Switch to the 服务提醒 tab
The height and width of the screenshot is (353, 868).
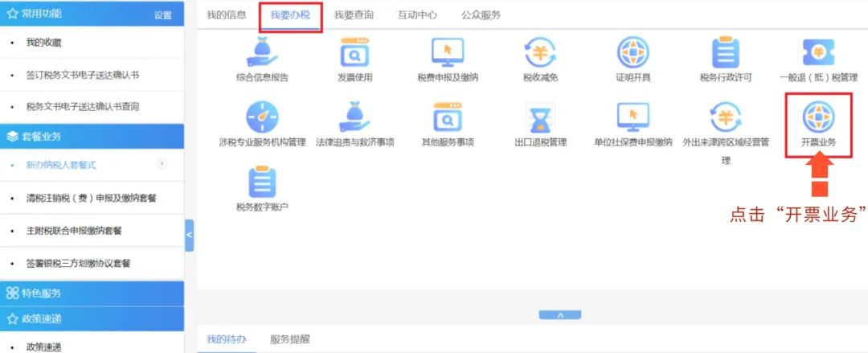(x=290, y=339)
